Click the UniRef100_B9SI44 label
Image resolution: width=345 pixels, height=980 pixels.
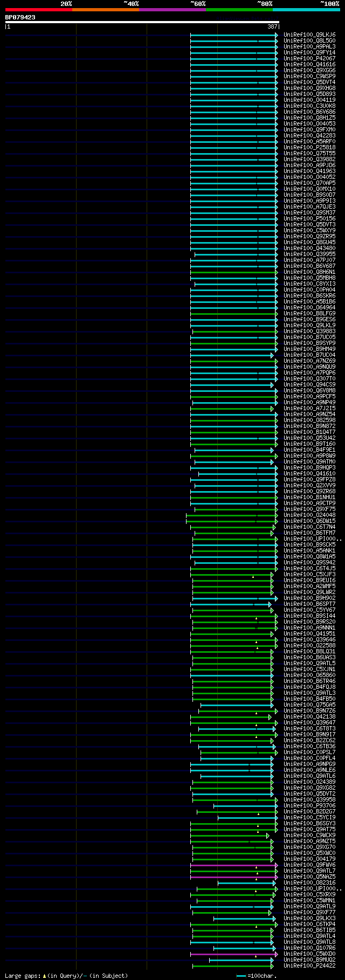tap(309, 616)
